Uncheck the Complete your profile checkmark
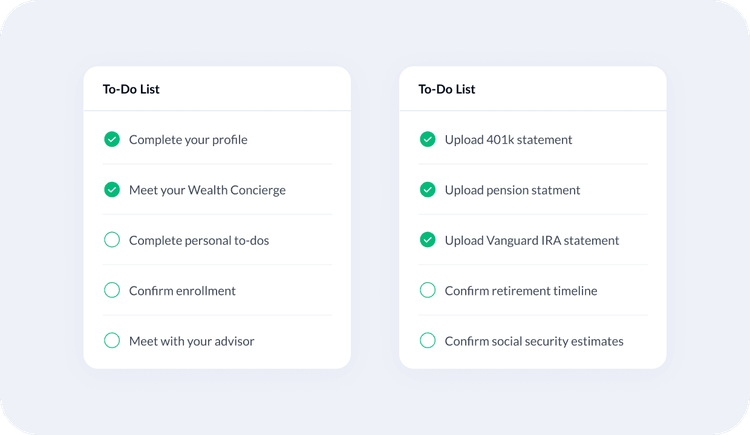This screenshot has height=435, width=750. coord(112,139)
